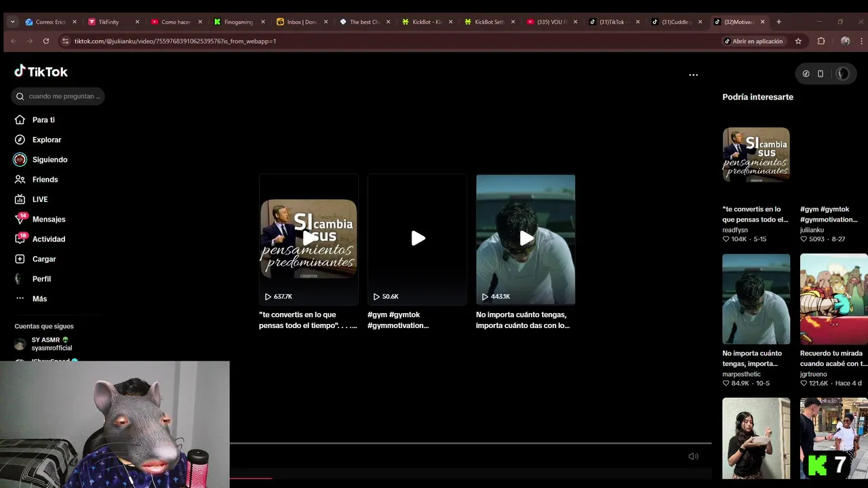
Task: Click the site information icon in the address bar
Action: coord(65,41)
